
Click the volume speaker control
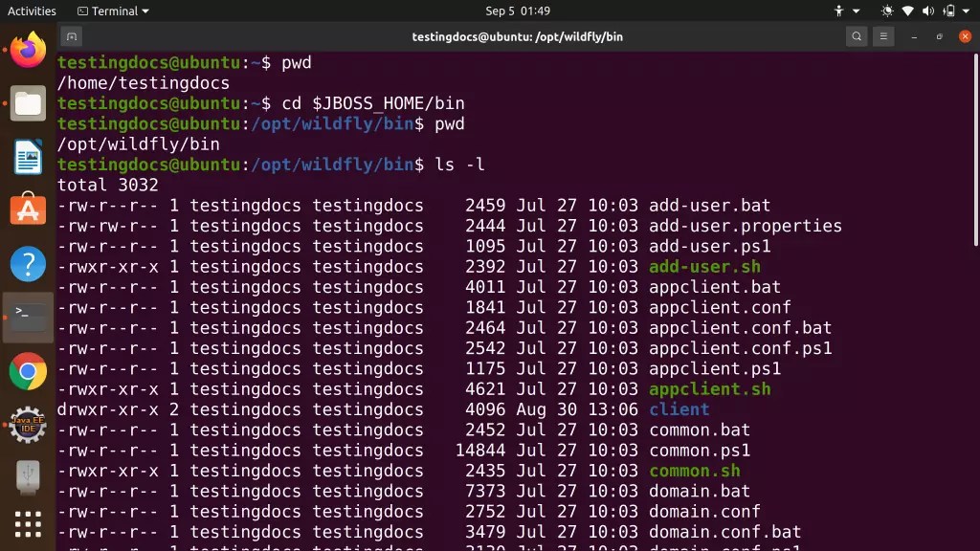(x=927, y=11)
